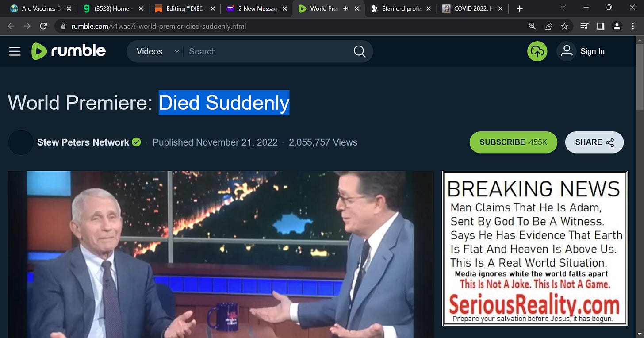Image resolution: width=644 pixels, height=338 pixels.
Task: Click the share page icon in address bar
Action: tap(548, 26)
